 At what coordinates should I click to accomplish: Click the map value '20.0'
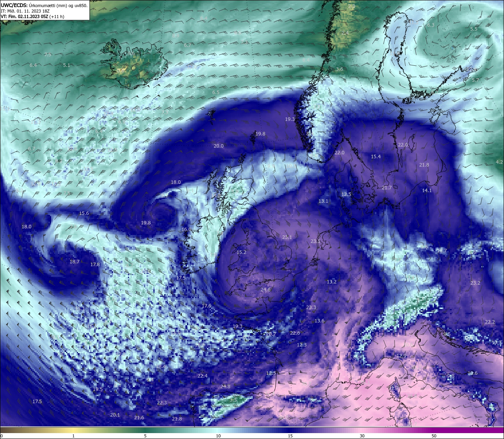click(x=219, y=146)
